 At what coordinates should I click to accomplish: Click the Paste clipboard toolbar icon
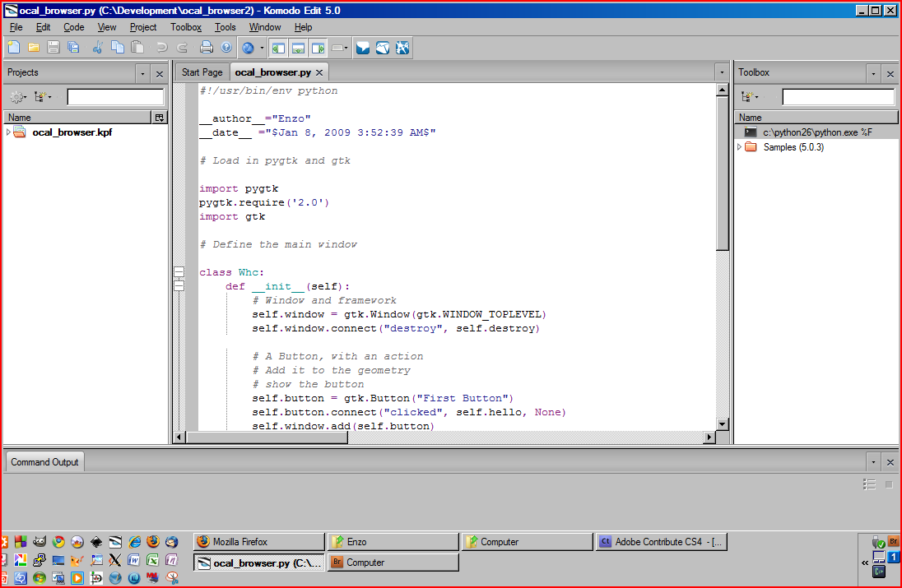(x=137, y=48)
